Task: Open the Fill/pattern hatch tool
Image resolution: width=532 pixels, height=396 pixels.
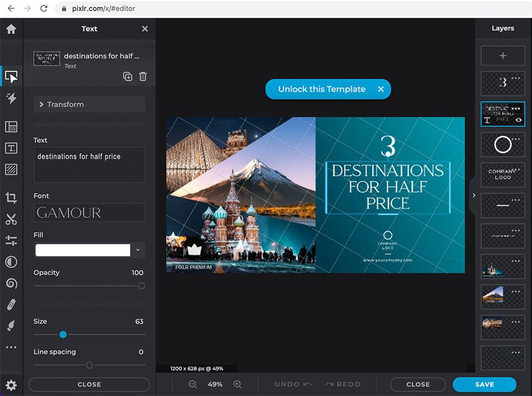Action: 11,169
